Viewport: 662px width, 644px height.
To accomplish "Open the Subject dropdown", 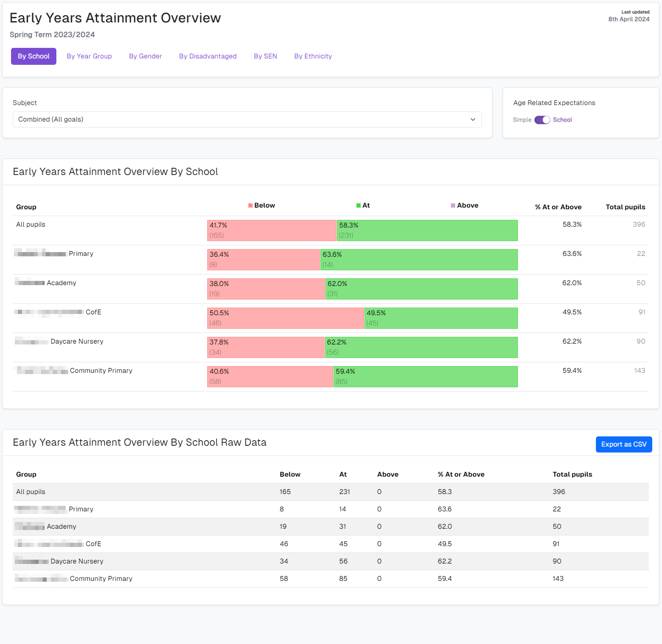I will pos(247,119).
